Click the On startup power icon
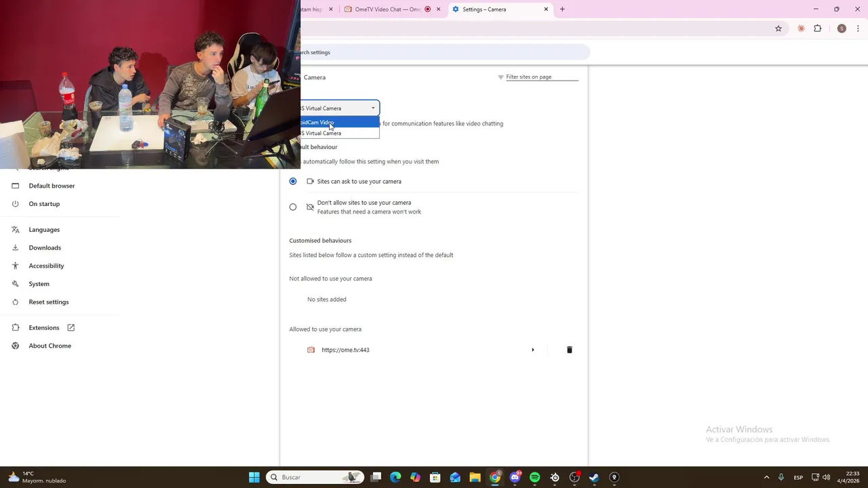This screenshot has width=868, height=488. click(x=15, y=204)
